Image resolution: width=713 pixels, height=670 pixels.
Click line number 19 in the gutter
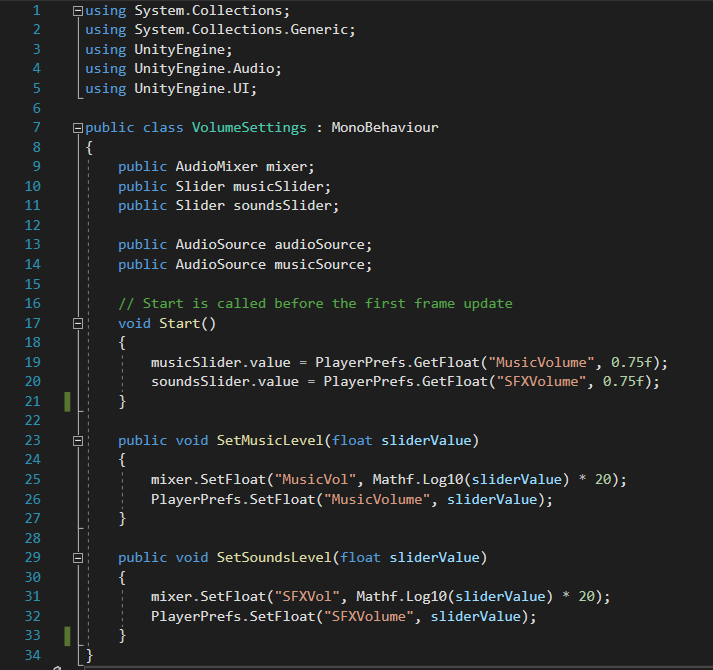(32, 362)
